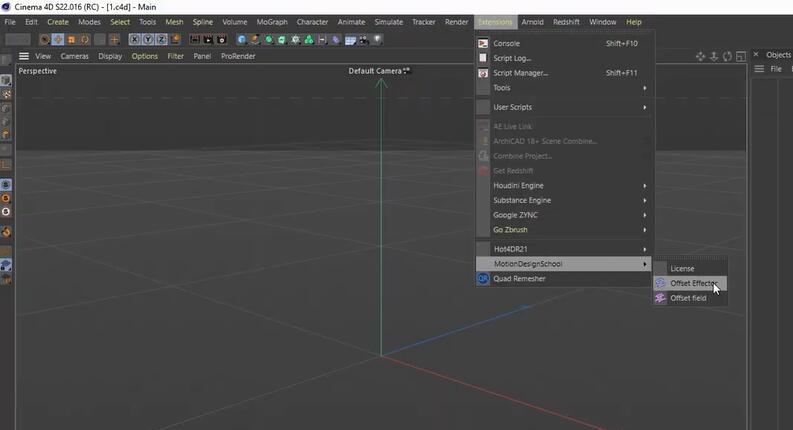Image resolution: width=793 pixels, height=430 pixels.
Task: Open the viewport Cameras menu
Action: click(x=74, y=56)
